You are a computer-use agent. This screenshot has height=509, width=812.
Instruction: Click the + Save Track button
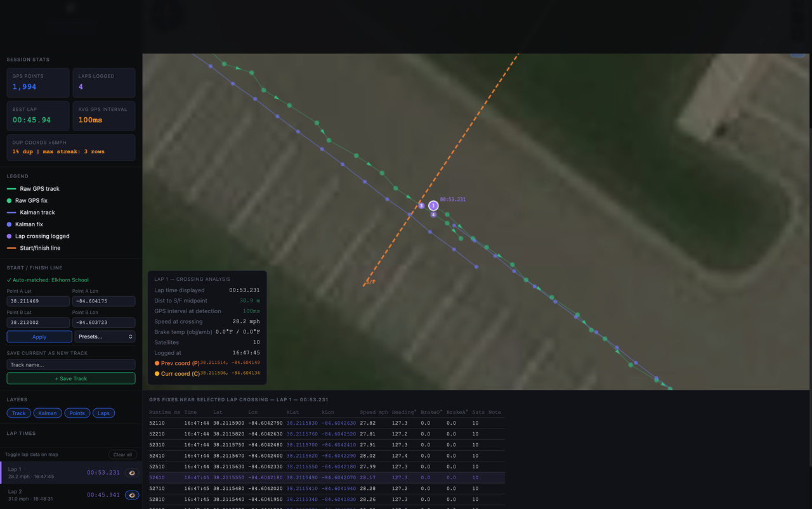[71, 378]
